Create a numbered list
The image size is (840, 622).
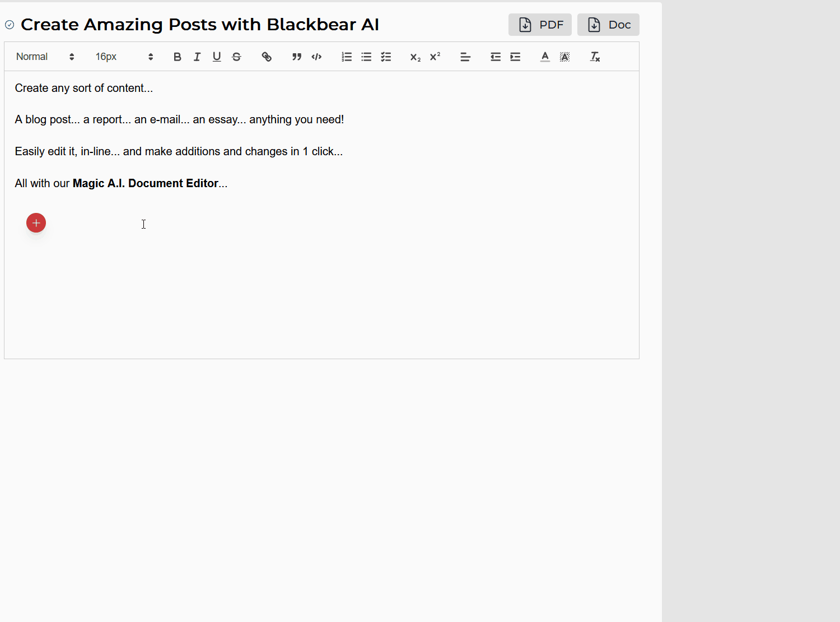pos(347,57)
